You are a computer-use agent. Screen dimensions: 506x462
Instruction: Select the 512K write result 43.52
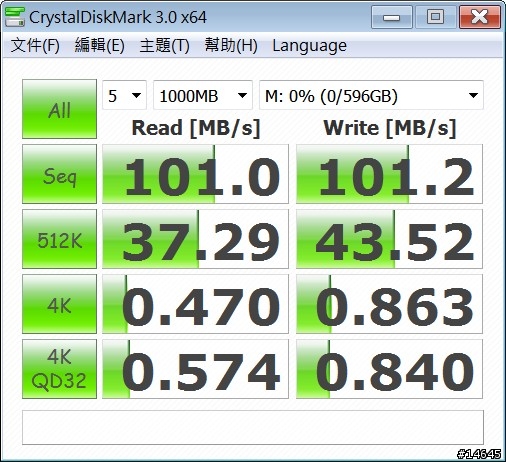click(389, 239)
